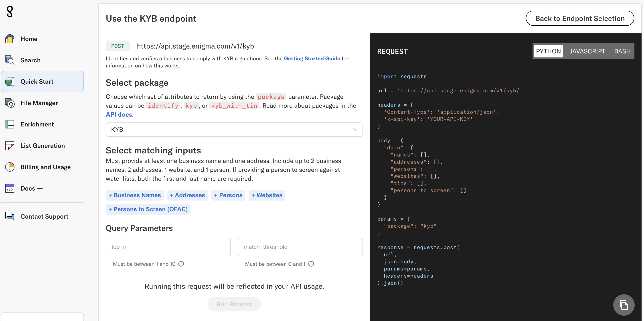Click Back to Endpoint Selection button

(580, 18)
